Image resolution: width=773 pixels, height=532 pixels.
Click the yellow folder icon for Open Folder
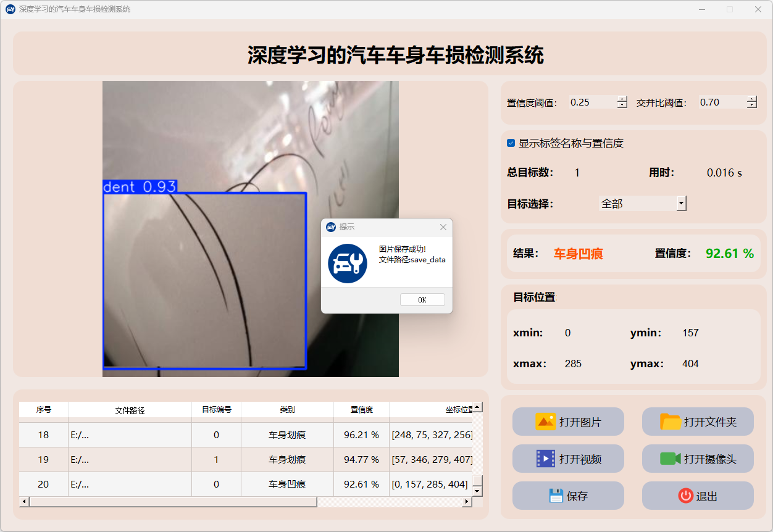671,422
